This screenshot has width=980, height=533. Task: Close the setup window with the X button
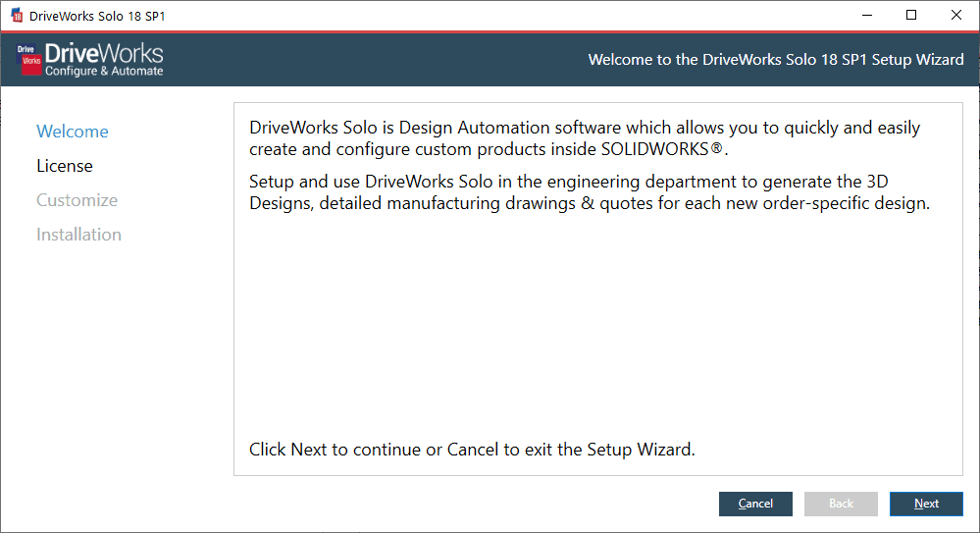click(956, 16)
